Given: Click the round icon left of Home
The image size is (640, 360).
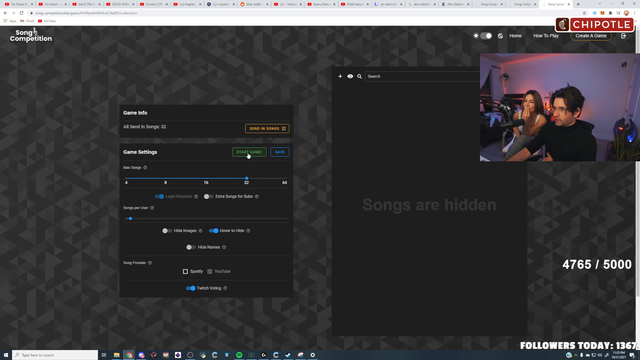Looking at the screenshot, I should (500, 36).
